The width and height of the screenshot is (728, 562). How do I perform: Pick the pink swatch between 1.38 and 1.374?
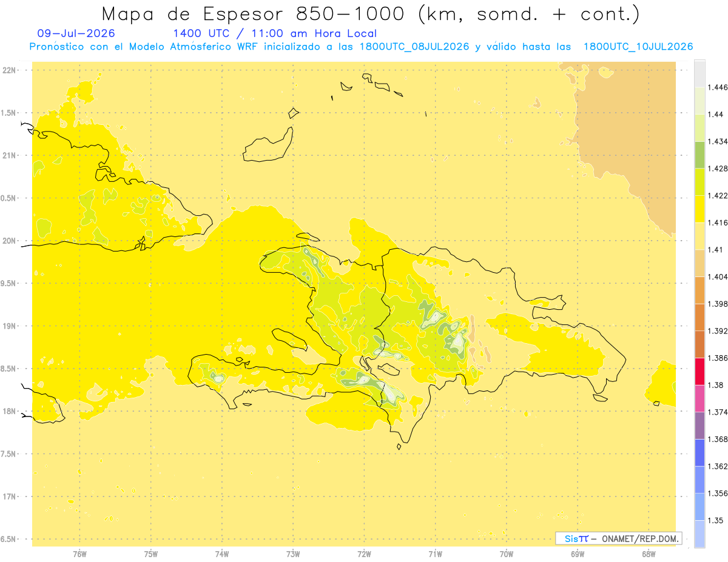coord(699,399)
